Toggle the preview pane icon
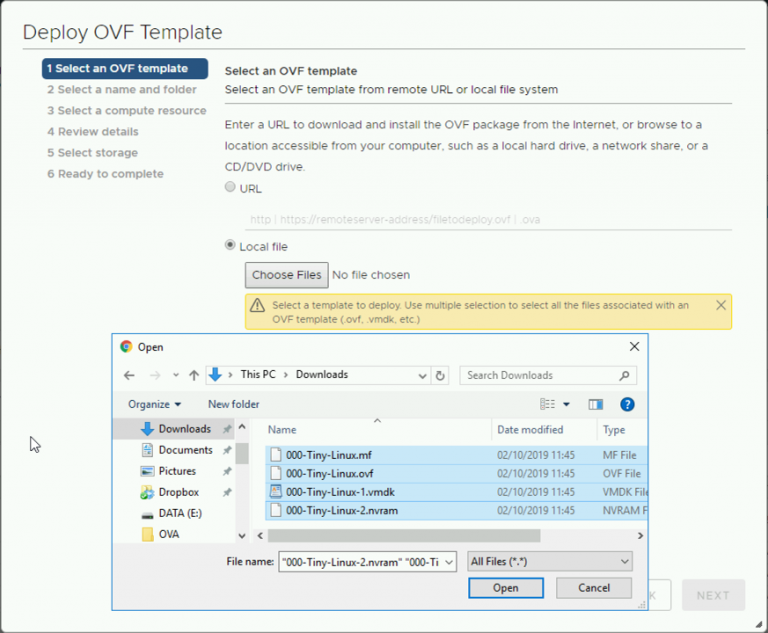This screenshot has height=633, width=768. tap(596, 405)
